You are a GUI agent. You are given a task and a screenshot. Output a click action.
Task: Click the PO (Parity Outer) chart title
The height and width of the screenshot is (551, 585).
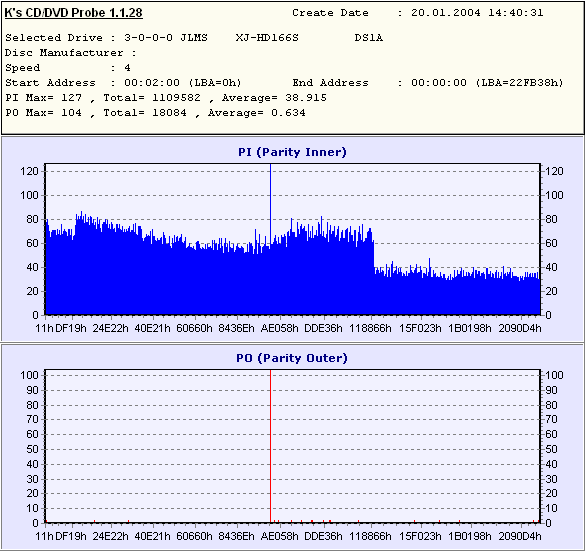[292, 358]
